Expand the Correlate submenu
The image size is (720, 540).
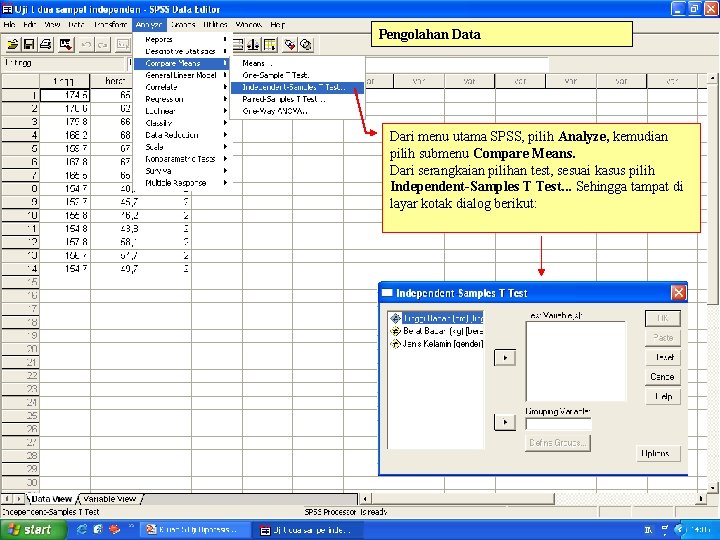point(182,87)
